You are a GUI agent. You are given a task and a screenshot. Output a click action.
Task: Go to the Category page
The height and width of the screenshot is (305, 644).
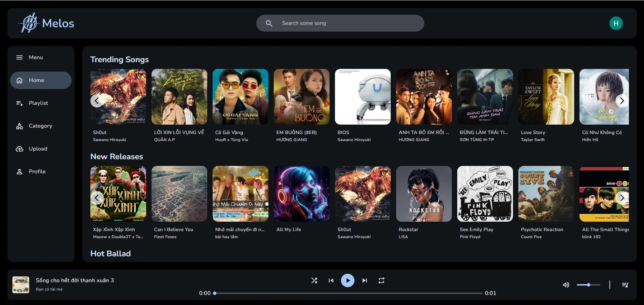(40, 126)
